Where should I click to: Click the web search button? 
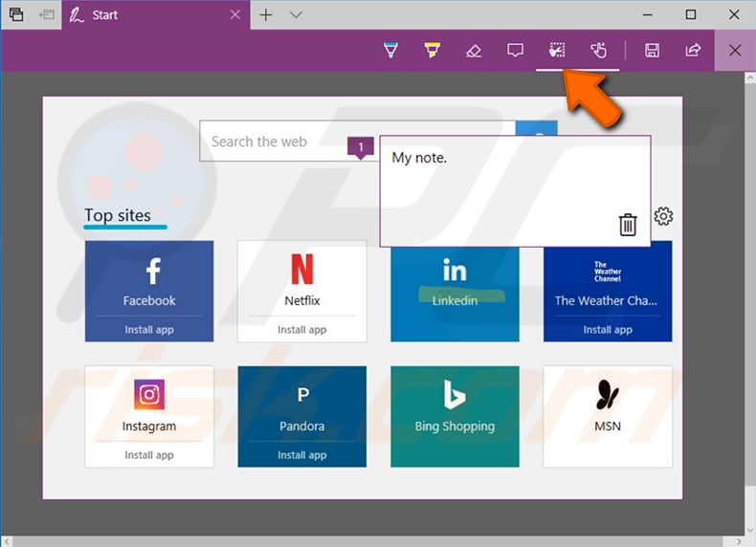tap(536, 129)
